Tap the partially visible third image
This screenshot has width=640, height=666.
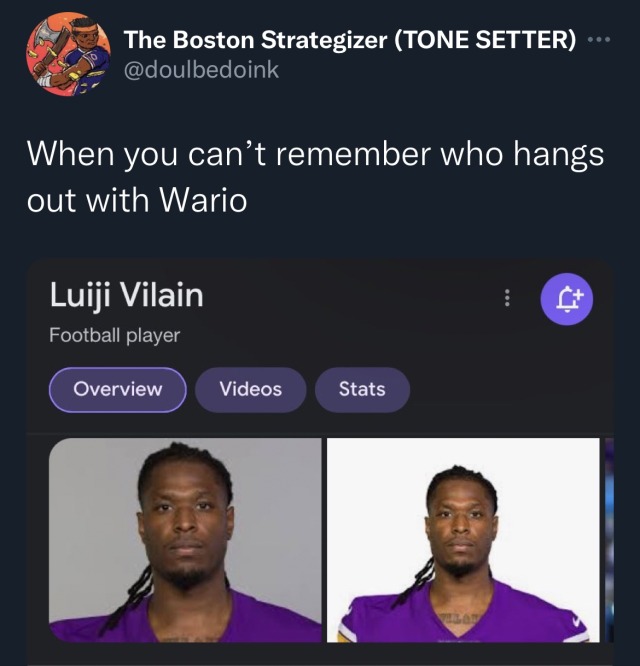pyautogui.click(x=609, y=540)
